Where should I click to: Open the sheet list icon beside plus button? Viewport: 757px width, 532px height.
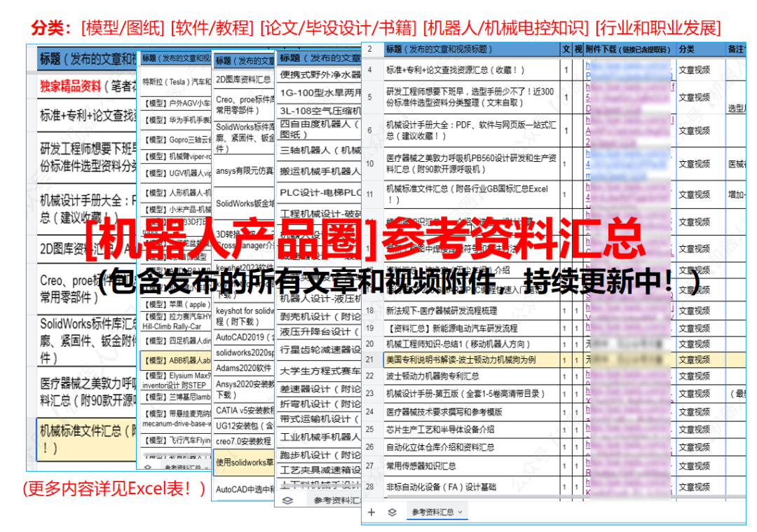(x=392, y=512)
